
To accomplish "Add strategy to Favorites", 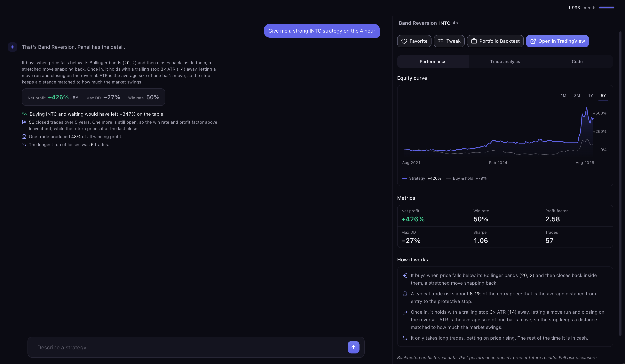I will pyautogui.click(x=414, y=41).
